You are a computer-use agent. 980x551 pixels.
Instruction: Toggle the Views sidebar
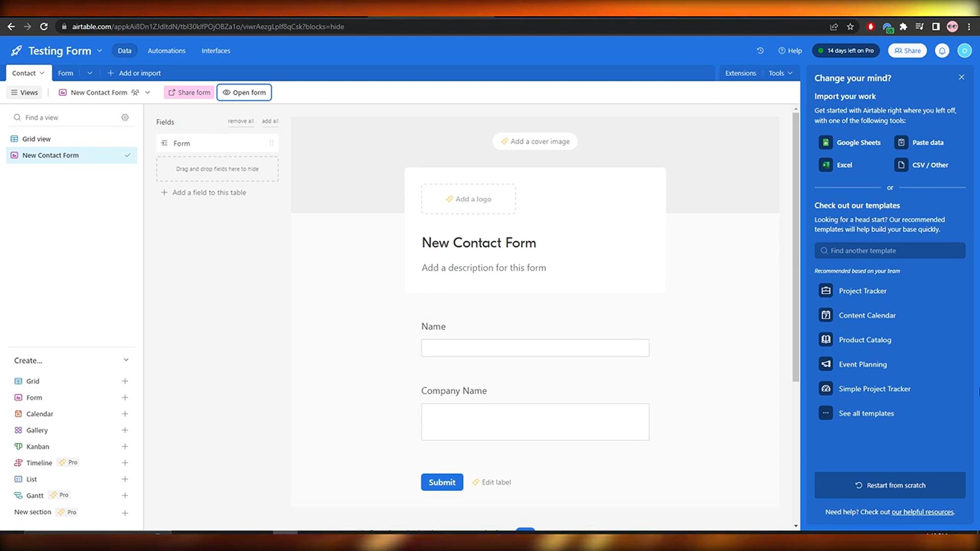pos(24,92)
